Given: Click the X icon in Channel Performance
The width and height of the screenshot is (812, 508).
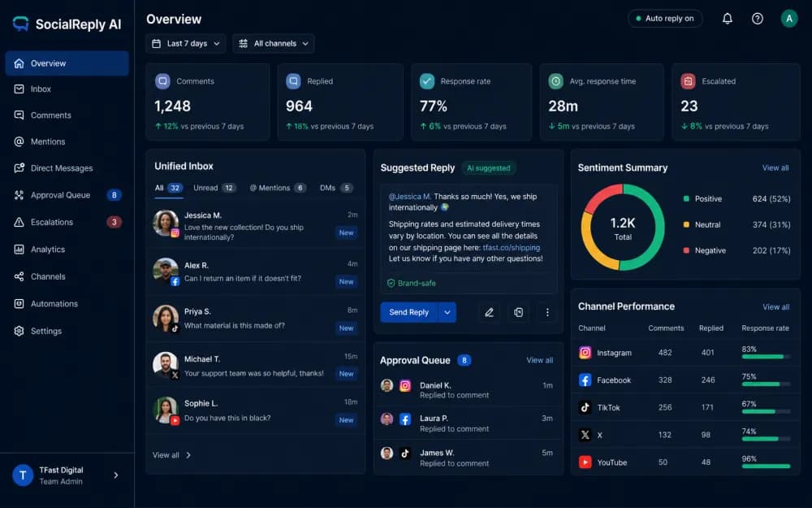Looking at the screenshot, I should click(585, 435).
